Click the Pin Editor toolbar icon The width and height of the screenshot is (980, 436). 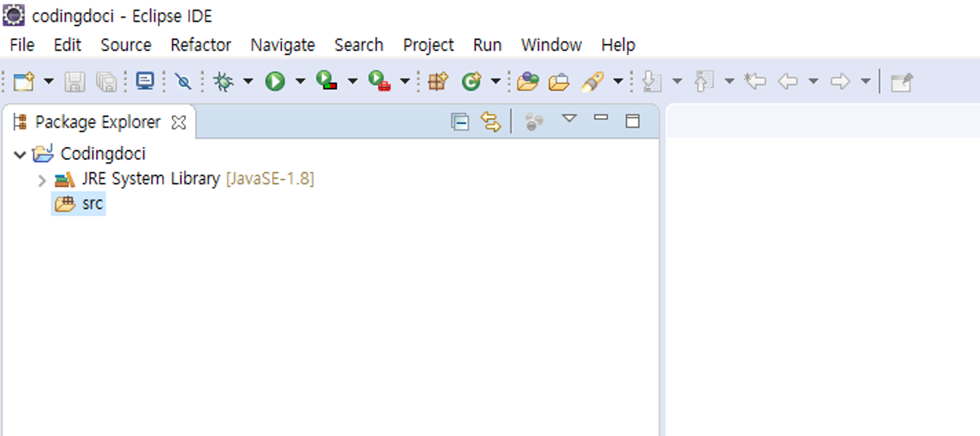[x=901, y=82]
